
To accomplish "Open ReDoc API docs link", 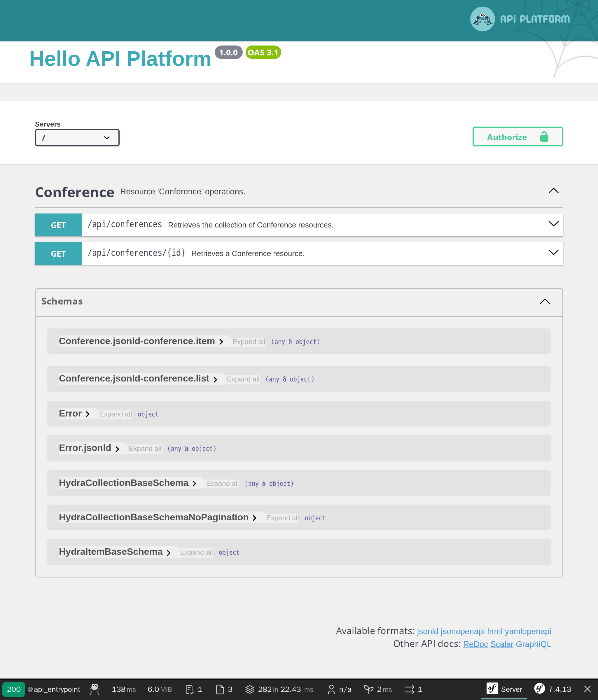I will (x=475, y=644).
